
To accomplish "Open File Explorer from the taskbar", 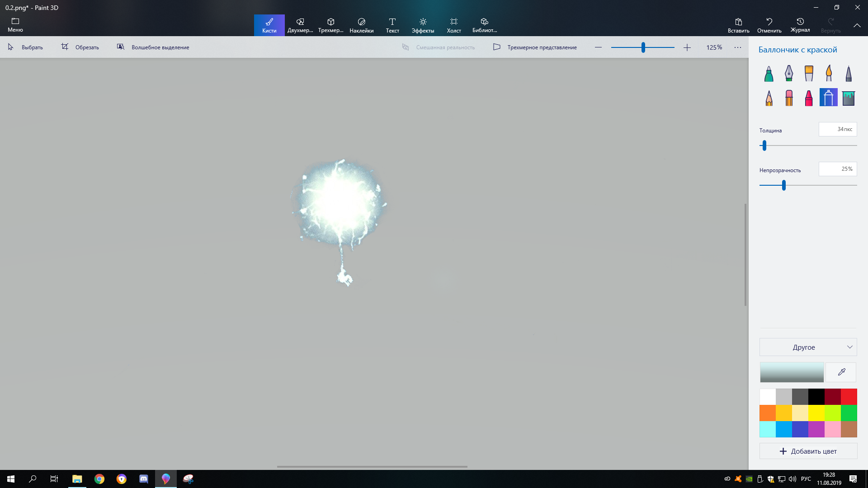I will pos(77,479).
